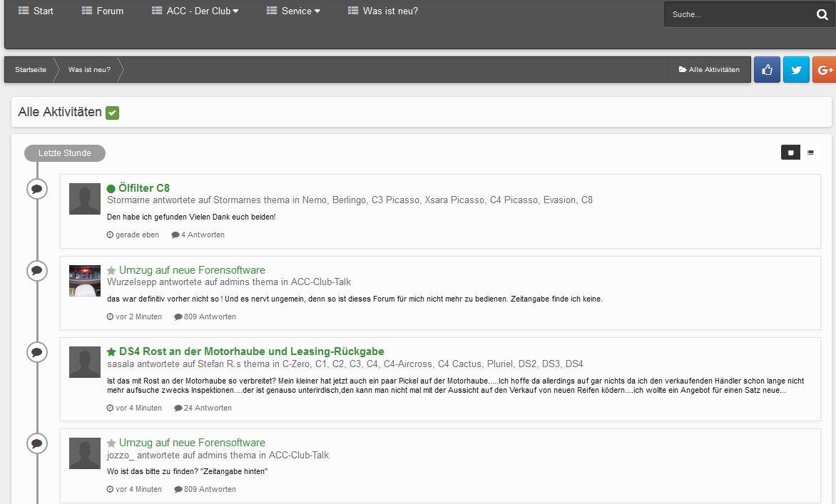Screen dimensions: 836x504
Task: Click speech bubble marker beside Wurzelsepp's post
Action: click(37, 271)
